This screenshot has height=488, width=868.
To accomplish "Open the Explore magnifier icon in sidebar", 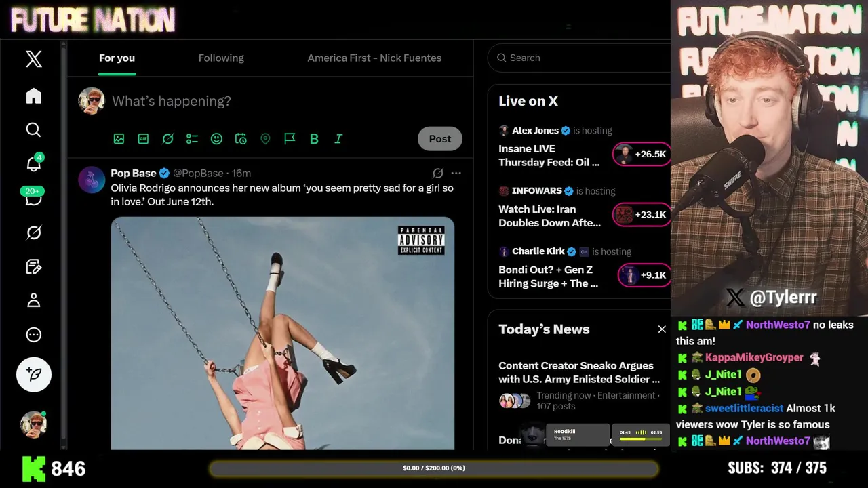I will coord(33,130).
